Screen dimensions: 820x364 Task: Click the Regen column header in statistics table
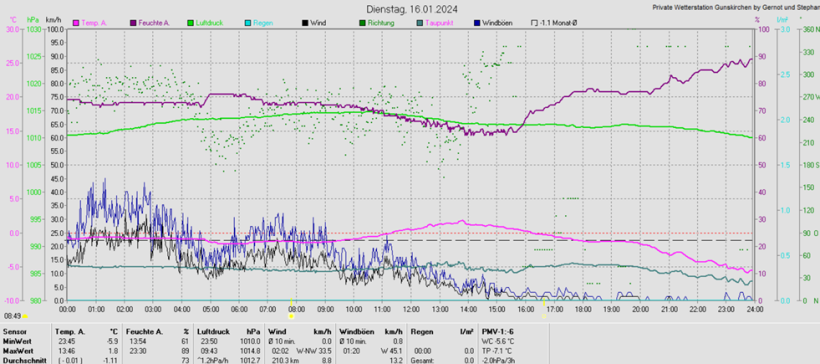(422, 332)
